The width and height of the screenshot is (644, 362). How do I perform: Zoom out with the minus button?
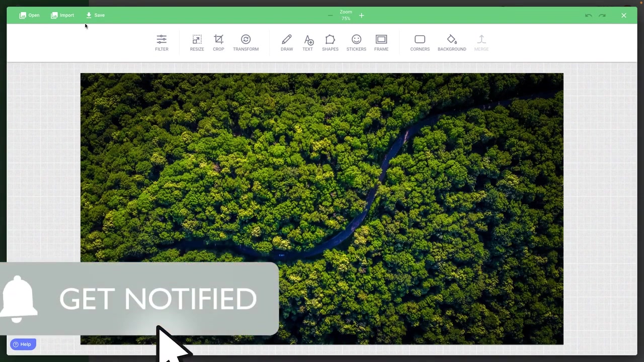(x=330, y=16)
